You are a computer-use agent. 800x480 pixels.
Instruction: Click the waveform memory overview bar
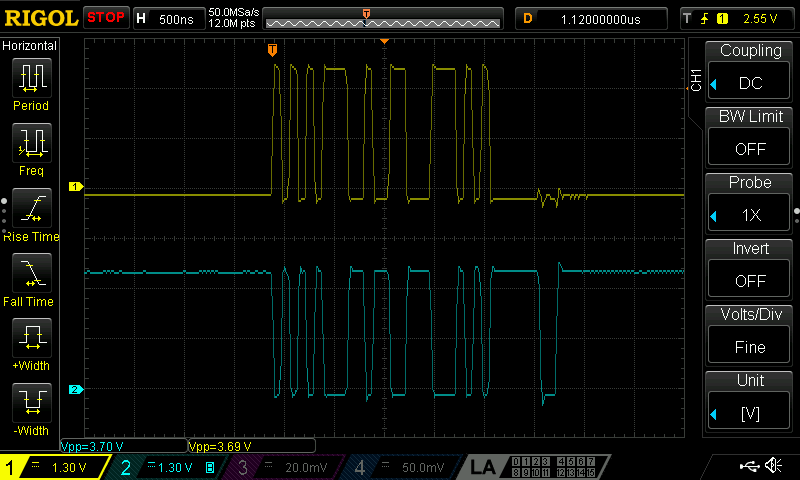coord(383,19)
